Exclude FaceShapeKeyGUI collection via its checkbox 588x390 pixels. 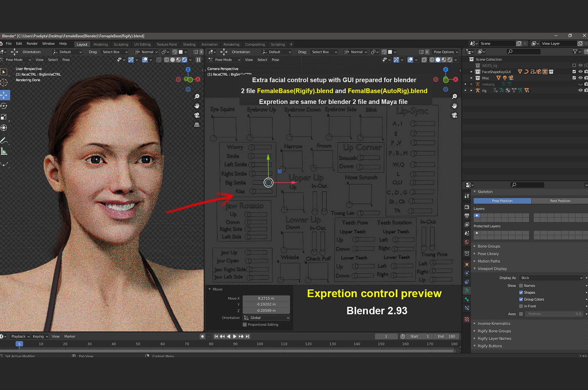[574, 72]
